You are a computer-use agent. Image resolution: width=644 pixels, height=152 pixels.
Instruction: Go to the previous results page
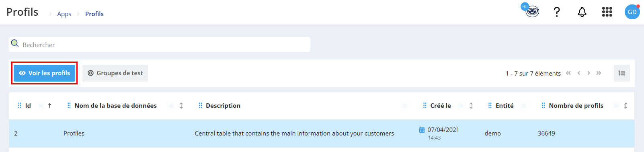(x=579, y=73)
